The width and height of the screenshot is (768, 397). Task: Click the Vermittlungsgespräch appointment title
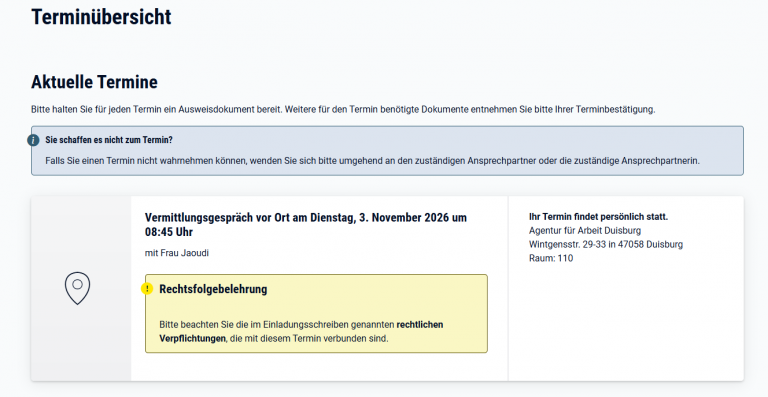pyautogui.click(x=306, y=225)
